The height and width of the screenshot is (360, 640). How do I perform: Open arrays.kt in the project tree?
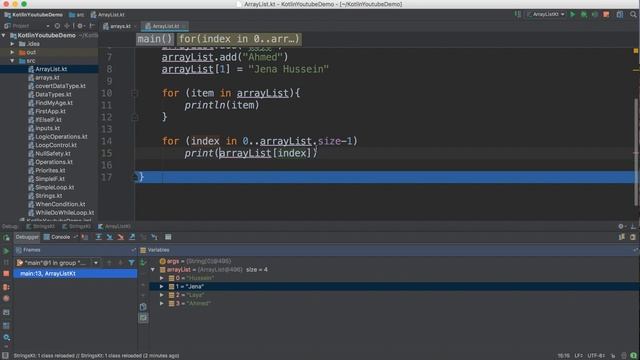coord(47,78)
